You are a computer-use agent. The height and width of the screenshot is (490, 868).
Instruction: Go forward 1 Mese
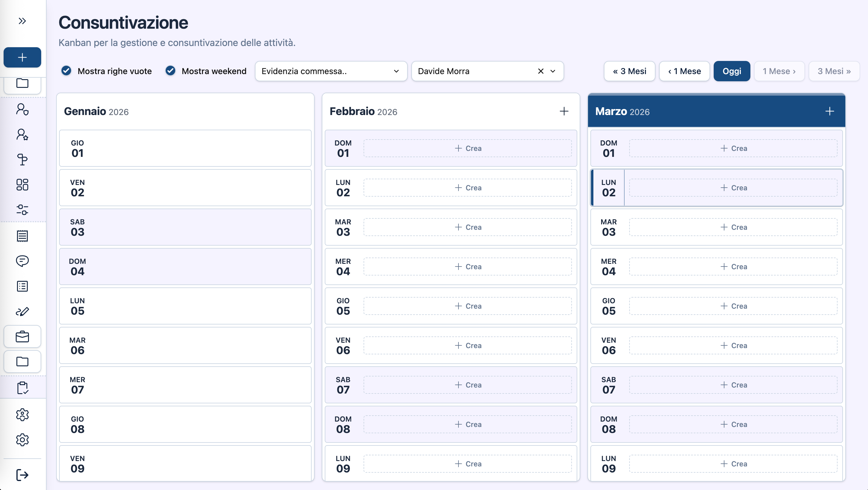click(779, 71)
